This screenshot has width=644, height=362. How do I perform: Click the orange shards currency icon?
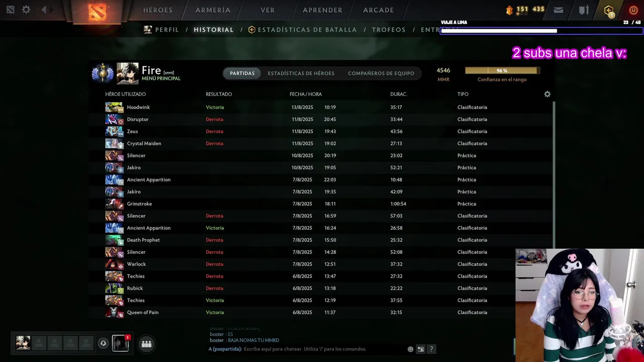pyautogui.click(x=509, y=10)
